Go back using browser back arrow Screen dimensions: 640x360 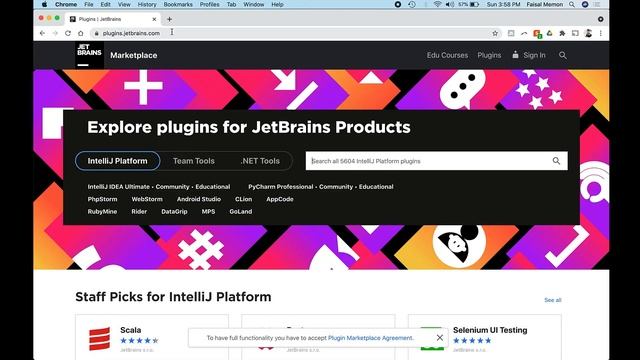point(42,33)
